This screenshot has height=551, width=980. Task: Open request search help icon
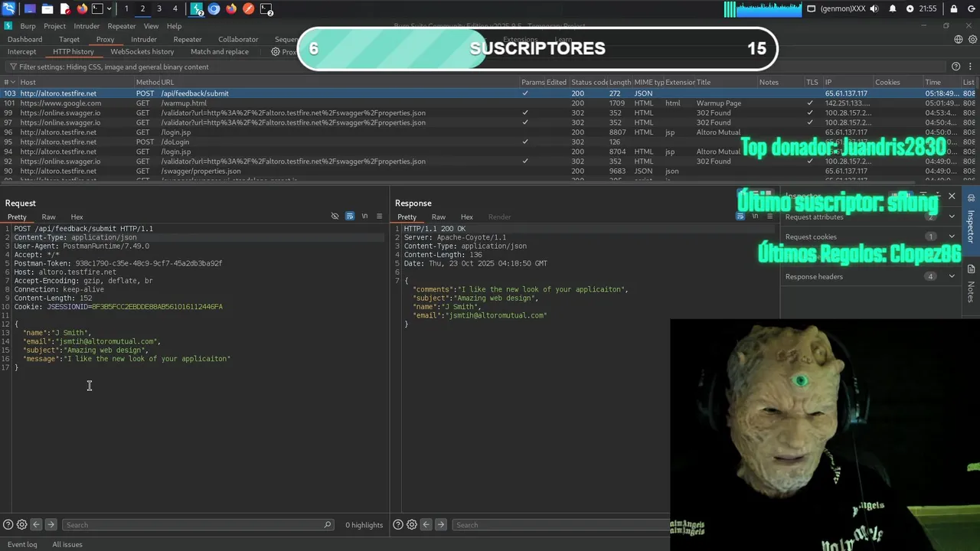coord(8,525)
